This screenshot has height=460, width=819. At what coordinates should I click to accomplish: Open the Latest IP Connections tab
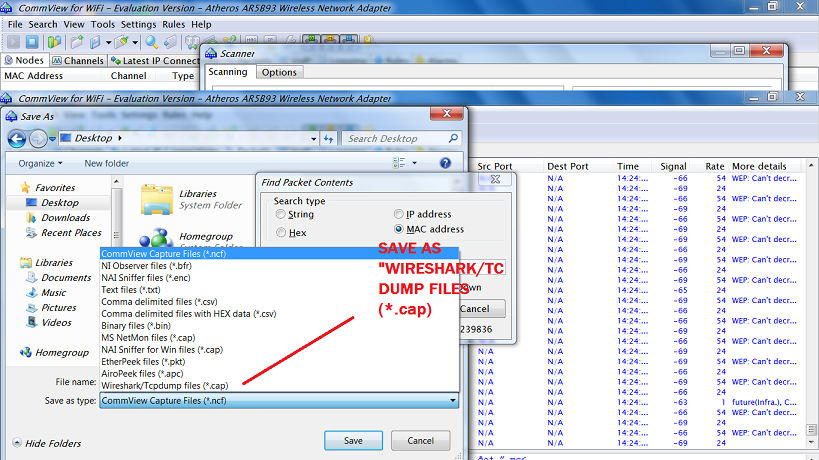pyautogui.click(x=155, y=61)
